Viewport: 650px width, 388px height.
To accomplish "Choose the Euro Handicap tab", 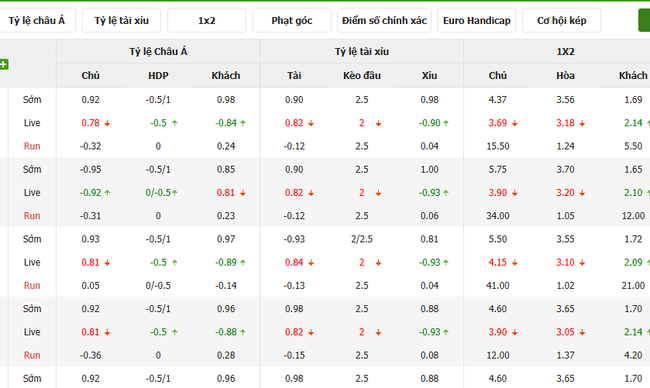I will [x=477, y=20].
